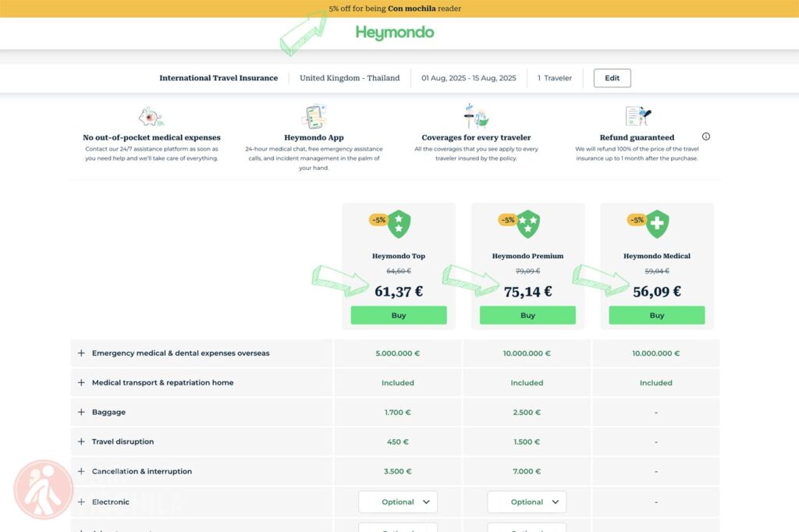Screen dimensions: 799x532
Task: Click International Travel Insurance label
Action: 218,78
